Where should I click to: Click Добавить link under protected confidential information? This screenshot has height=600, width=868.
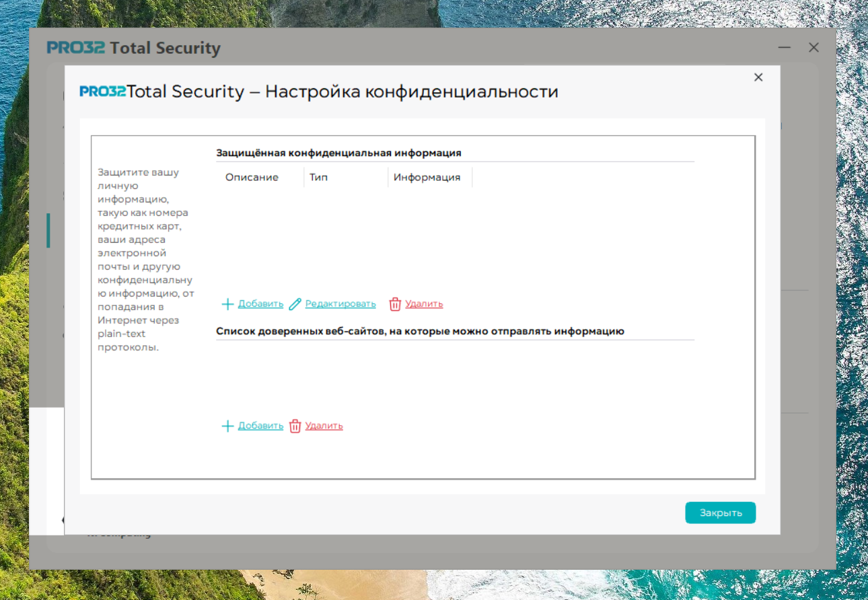[261, 304]
